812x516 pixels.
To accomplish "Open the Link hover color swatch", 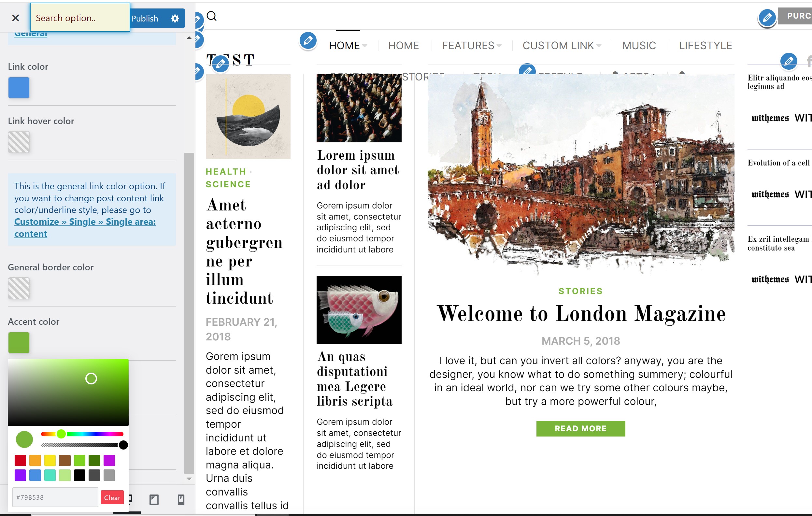I will point(19,142).
